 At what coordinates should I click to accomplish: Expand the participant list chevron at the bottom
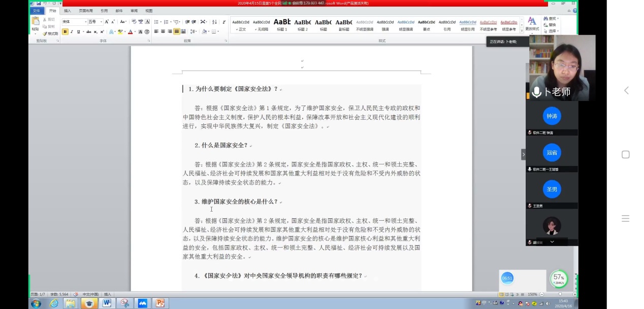point(552,243)
